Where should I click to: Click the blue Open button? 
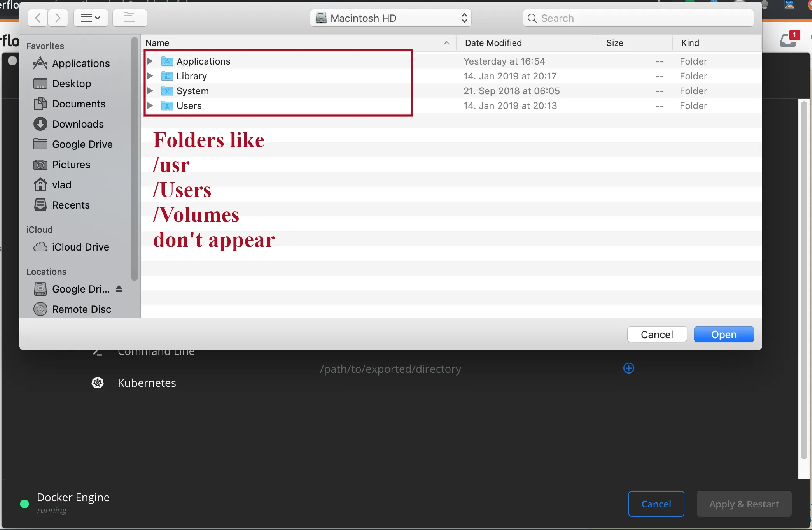coord(723,335)
